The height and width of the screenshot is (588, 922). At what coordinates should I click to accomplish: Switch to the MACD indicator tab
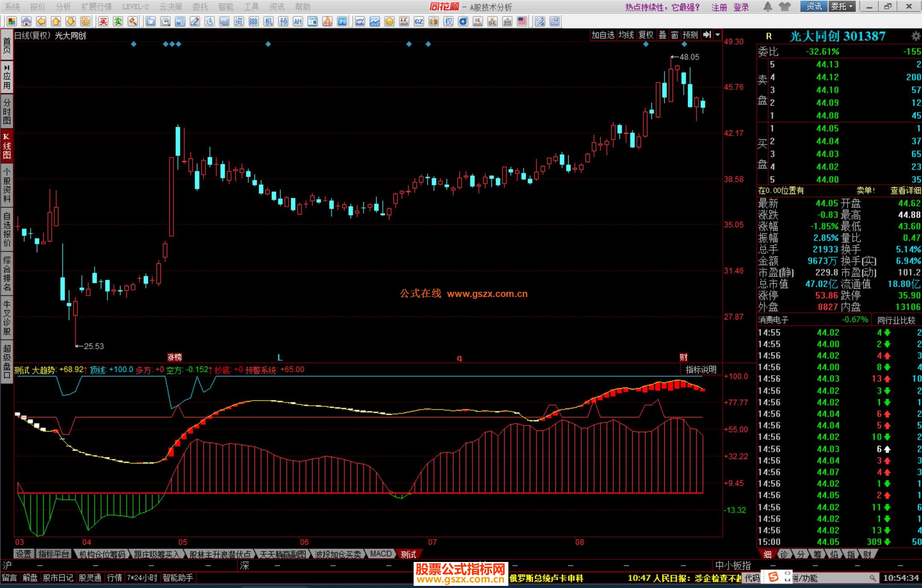[x=380, y=554]
